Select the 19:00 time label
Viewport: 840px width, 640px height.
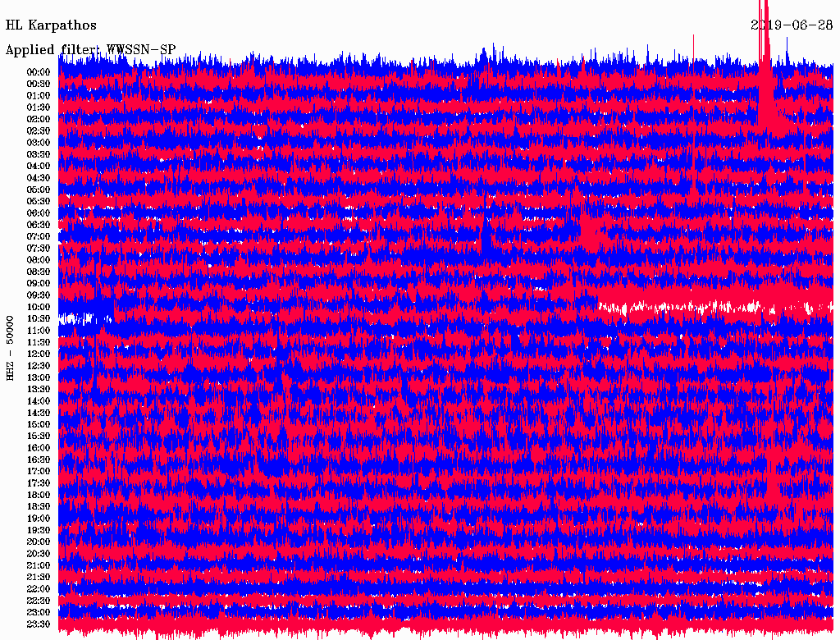[39, 519]
